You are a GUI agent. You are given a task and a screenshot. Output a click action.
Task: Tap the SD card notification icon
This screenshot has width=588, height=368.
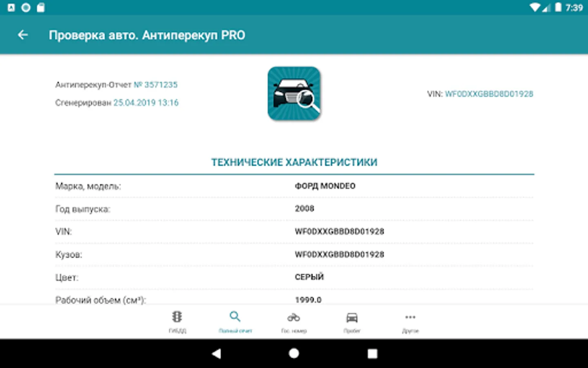(x=40, y=7)
